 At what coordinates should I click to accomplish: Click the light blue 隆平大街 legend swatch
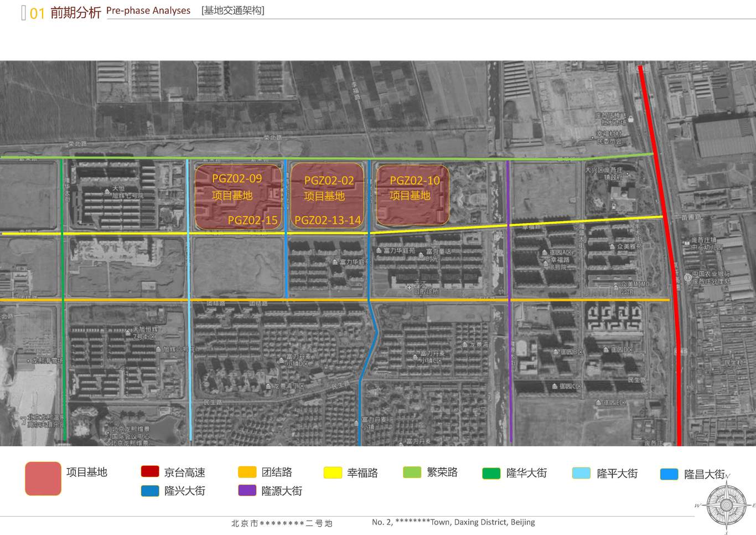pos(581,473)
